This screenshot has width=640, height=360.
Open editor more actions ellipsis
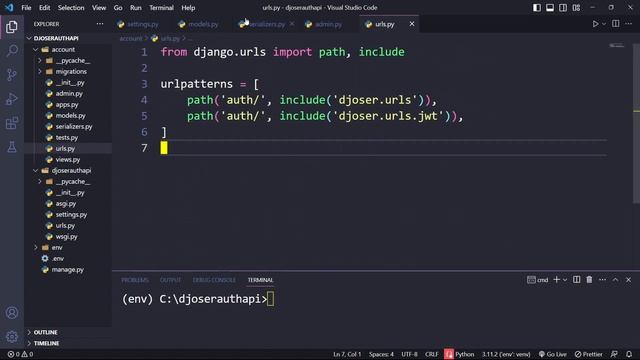pos(629,24)
